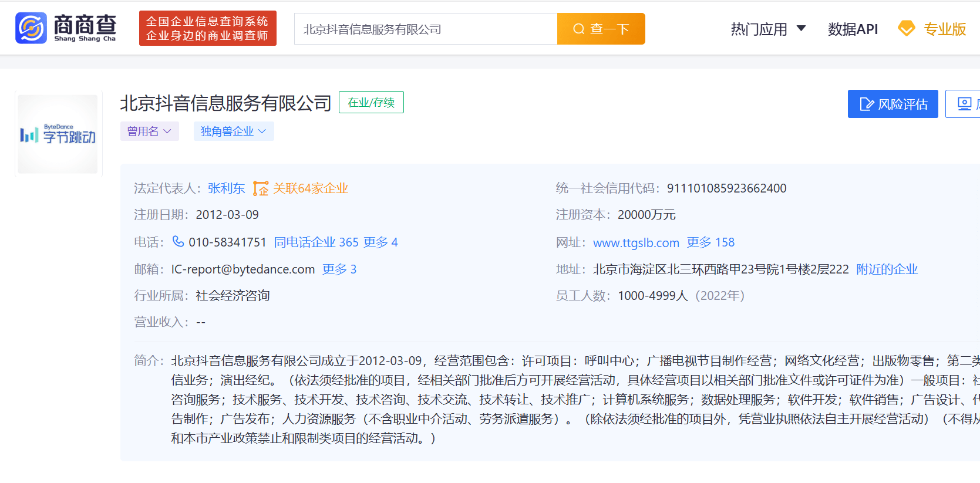The width and height of the screenshot is (980, 483).
Task: Open the ByteDance company logo thumbnail
Action: 58,134
